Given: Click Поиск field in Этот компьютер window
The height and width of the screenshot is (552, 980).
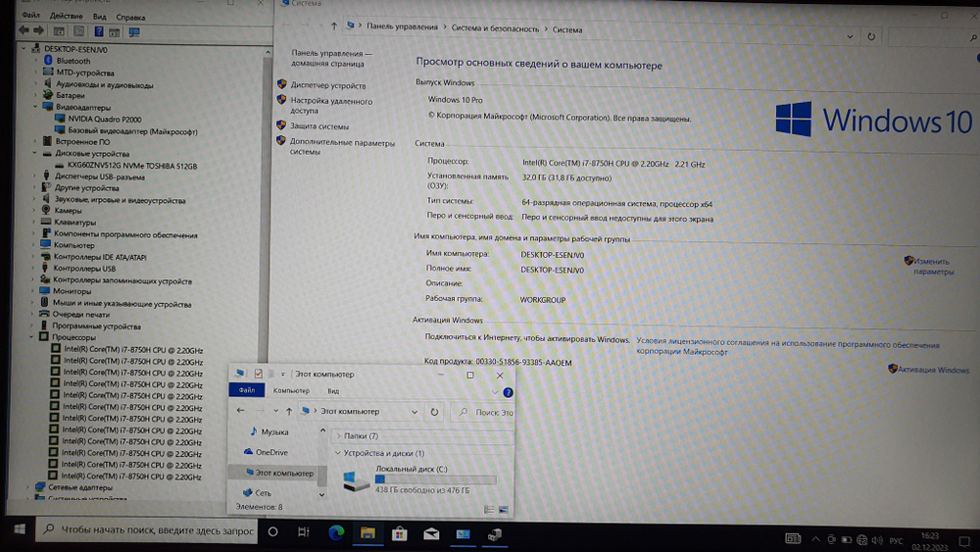Looking at the screenshot, I should 484,413.
